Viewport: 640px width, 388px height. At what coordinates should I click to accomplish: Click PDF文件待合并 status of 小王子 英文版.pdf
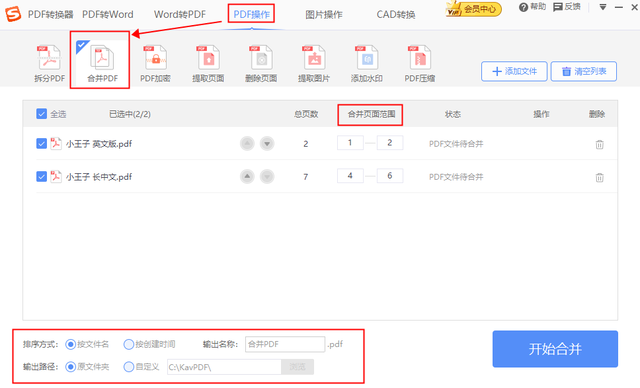456,144
